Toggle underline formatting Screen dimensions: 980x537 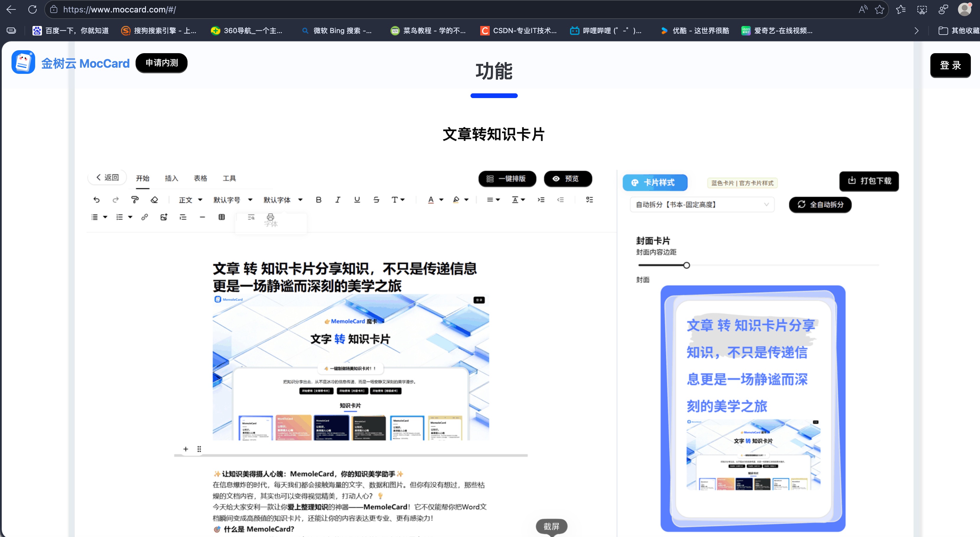pyautogui.click(x=357, y=200)
